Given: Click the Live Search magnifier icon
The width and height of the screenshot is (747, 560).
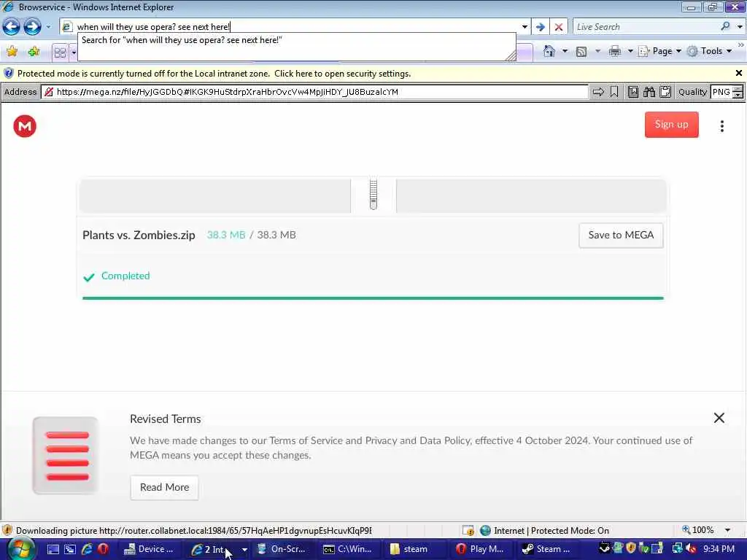Looking at the screenshot, I should click(725, 27).
